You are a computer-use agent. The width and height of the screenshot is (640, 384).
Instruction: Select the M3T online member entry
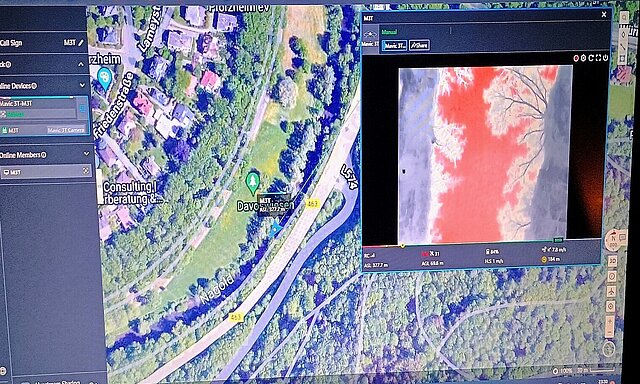tap(46, 172)
